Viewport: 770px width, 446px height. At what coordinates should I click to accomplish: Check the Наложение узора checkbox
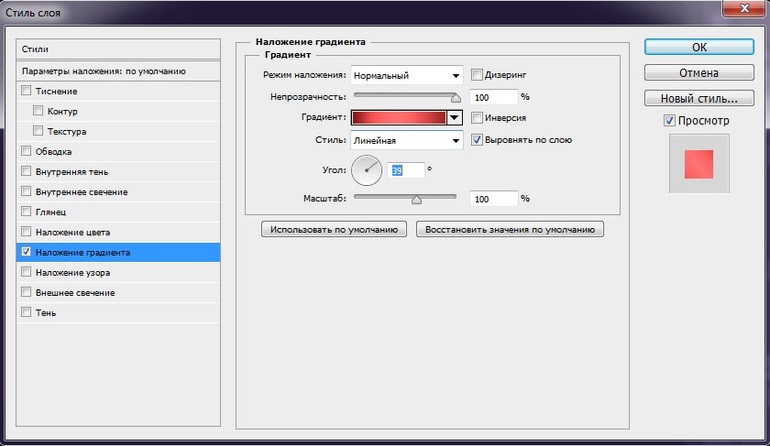pos(26,272)
